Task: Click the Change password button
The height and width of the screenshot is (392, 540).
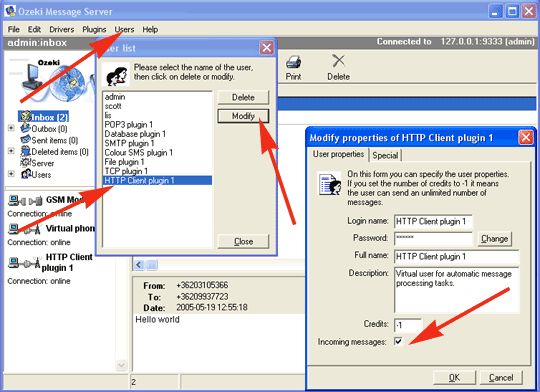Action: pyautogui.click(x=495, y=239)
